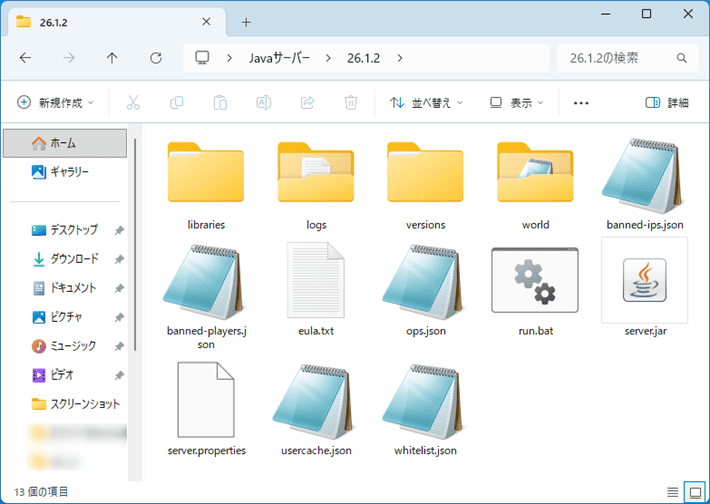The image size is (710, 504).
Task: Click 26.1.2 in the address path
Action: point(363,58)
